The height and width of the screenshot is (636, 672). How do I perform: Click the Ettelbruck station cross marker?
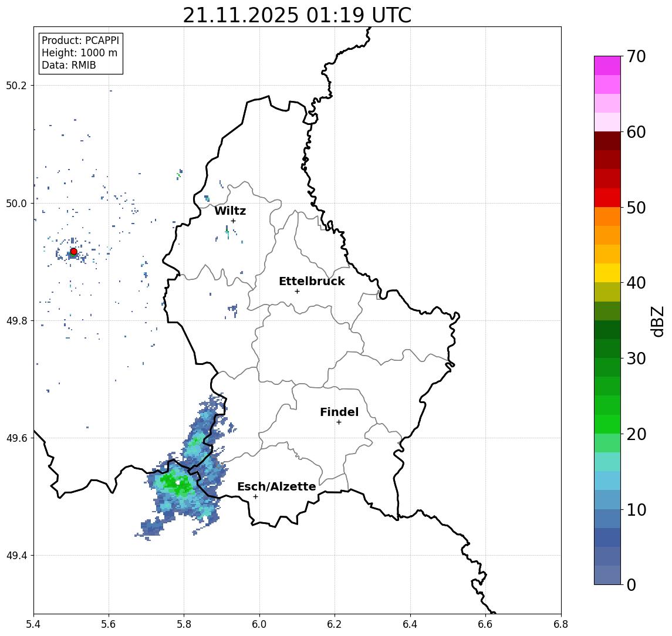297,292
